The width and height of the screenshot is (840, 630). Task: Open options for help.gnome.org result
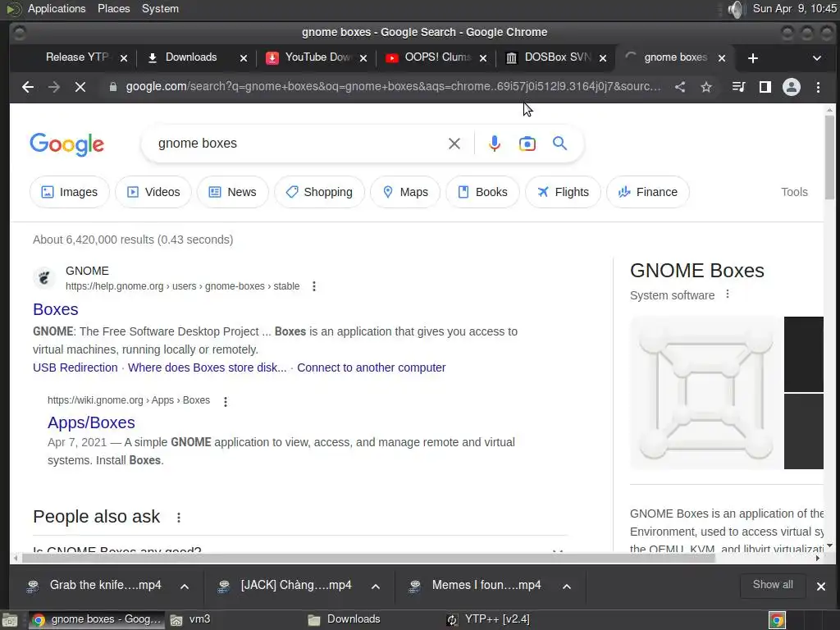click(314, 286)
